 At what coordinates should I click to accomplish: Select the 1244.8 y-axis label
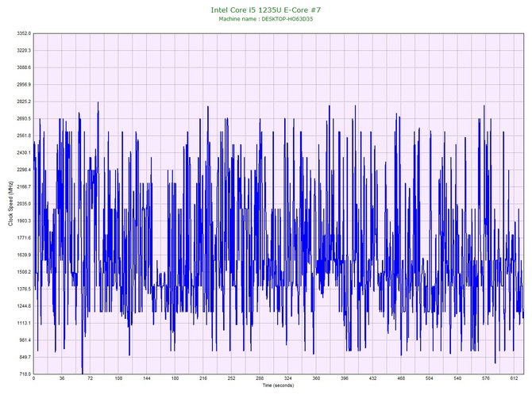pyautogui.click(x=24, y=306)
